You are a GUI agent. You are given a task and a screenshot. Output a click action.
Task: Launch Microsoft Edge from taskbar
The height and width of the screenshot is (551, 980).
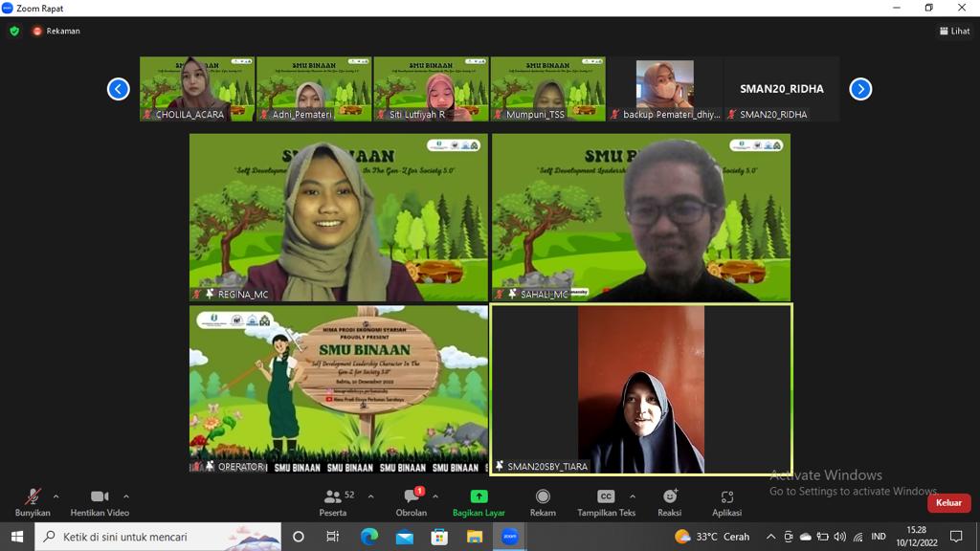369,537
